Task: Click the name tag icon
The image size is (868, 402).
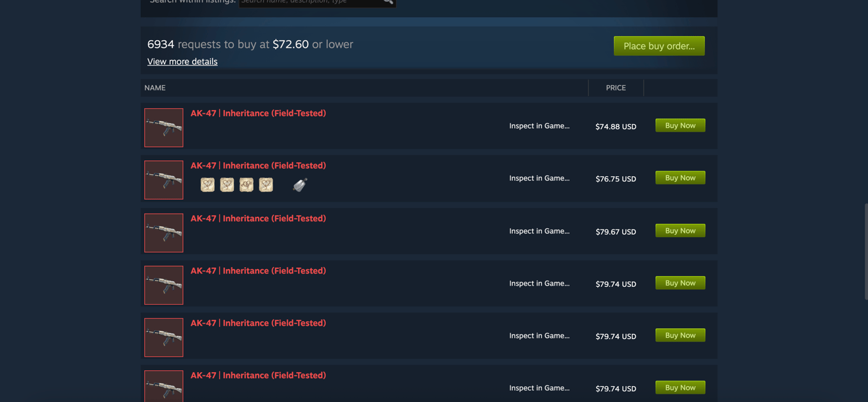Action: tap(300, 184)
